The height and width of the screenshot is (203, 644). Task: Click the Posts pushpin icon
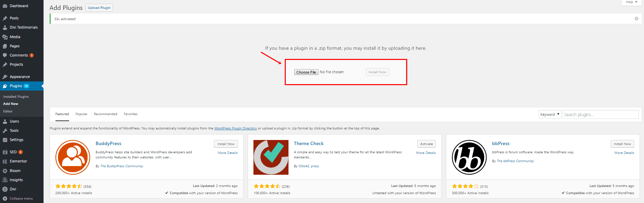tap(5, 18)
